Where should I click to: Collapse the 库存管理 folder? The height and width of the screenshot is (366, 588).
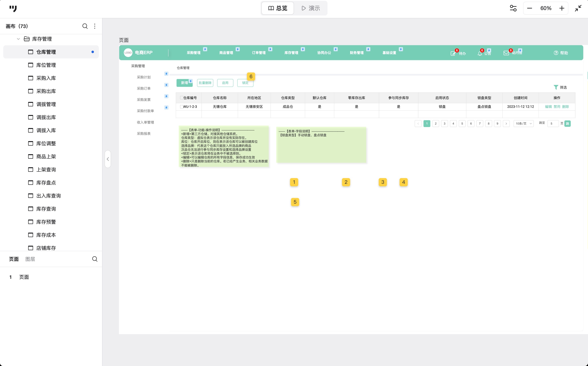(18, 39)
